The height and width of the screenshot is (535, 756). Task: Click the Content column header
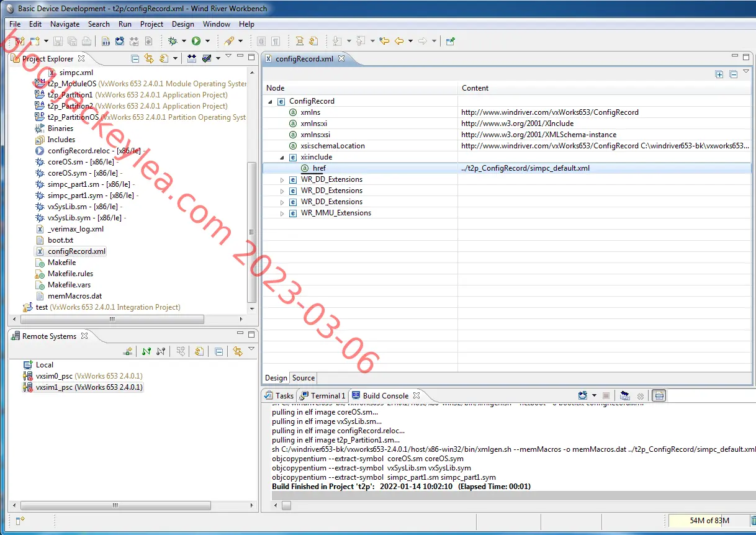coord(605,88)
